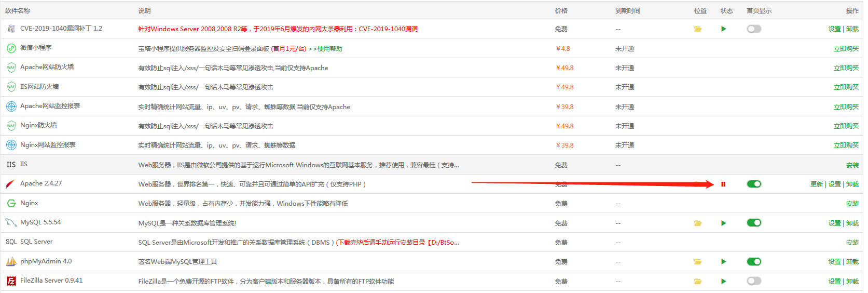Enable homepage display for CVE-2019-1040漏洞补丁
This screenshot has height=293, width=868.
754,29
